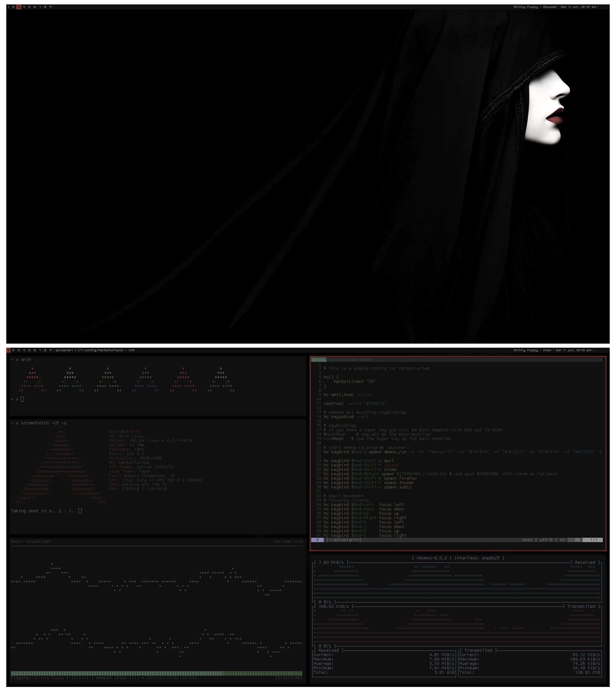The width and height of the screenshot is (616, 691).
Task: Click empty prompt cursor below Arch logos
Action: pyautogui.click(x=22, y=399)
